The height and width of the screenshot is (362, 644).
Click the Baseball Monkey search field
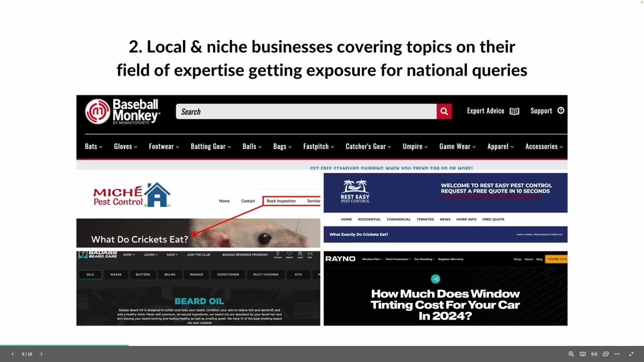tap(306, 112)
